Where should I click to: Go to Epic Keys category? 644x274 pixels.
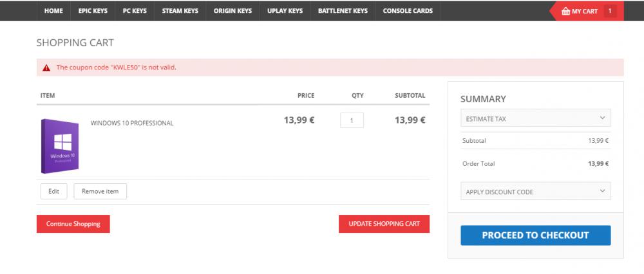point(93,11)
